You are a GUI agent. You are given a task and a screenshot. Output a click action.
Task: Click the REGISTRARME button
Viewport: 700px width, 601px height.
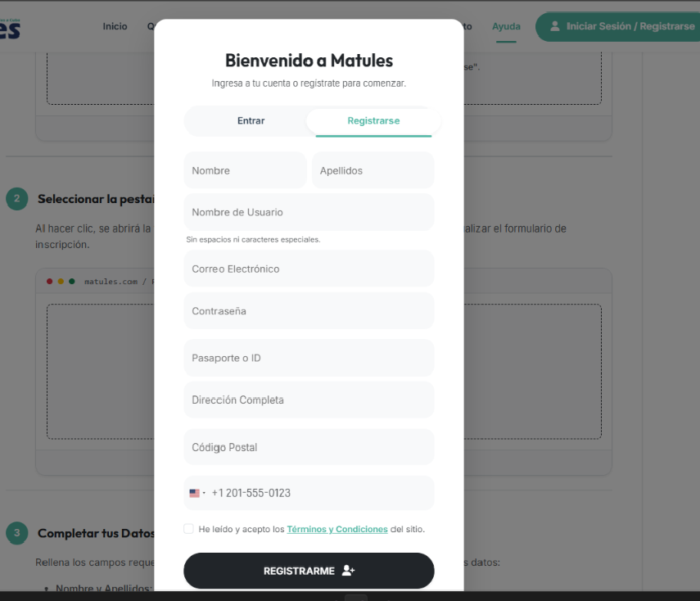pos(309,571)
